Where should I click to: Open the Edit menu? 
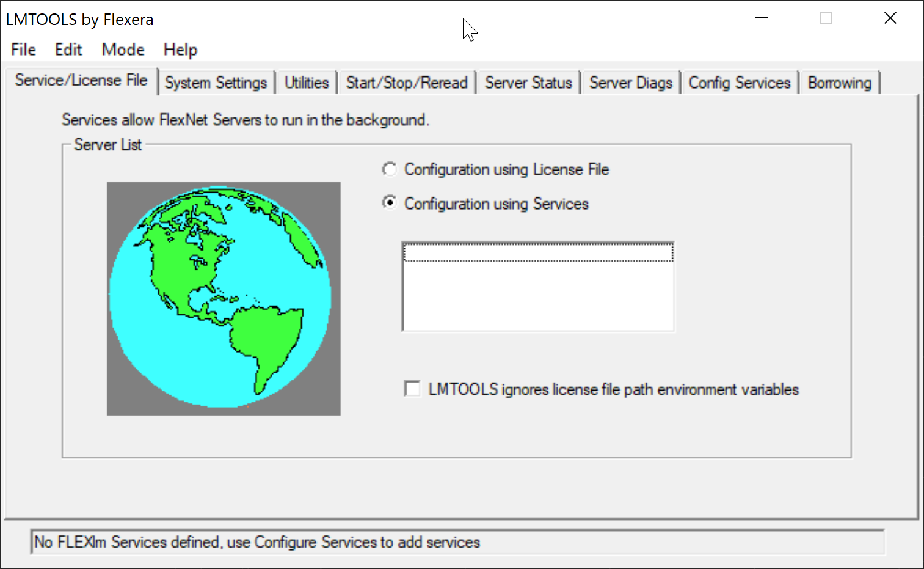click(x=68, y=50)
